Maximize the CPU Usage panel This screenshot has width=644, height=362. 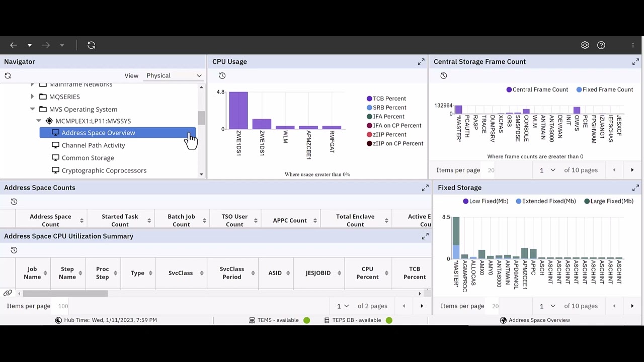pyautogui.click(x=421, y=62)
